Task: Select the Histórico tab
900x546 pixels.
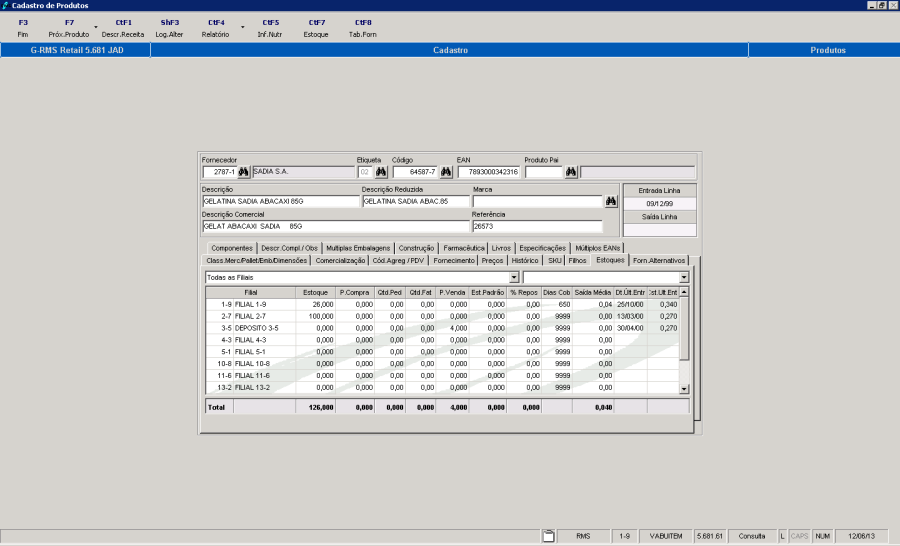Action: pyautogui.click(x=525, y=261)
